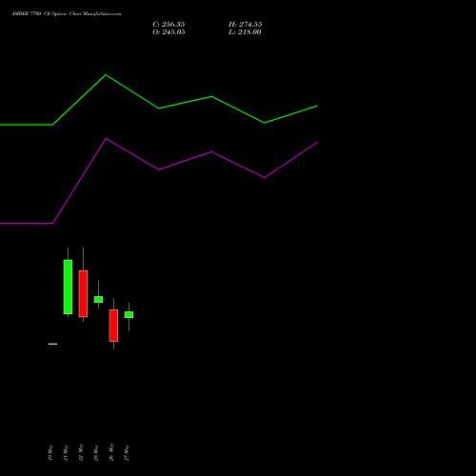Select the 26 May date axis label
476x476 pixels.
tap(111, 452)
